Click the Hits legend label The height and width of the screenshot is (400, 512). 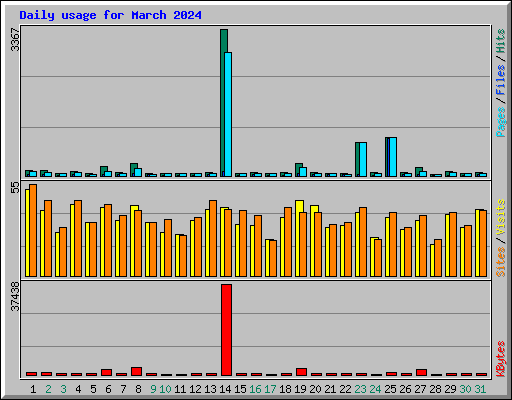[x=501, y=41]
